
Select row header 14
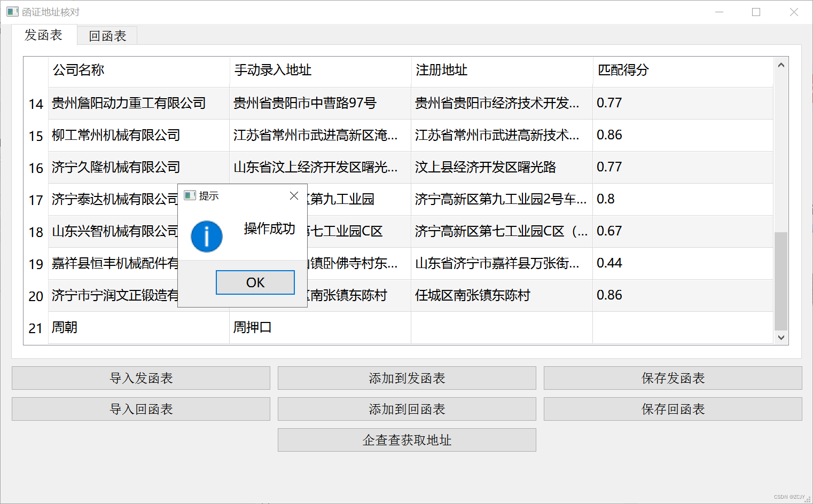coord(36,104)
